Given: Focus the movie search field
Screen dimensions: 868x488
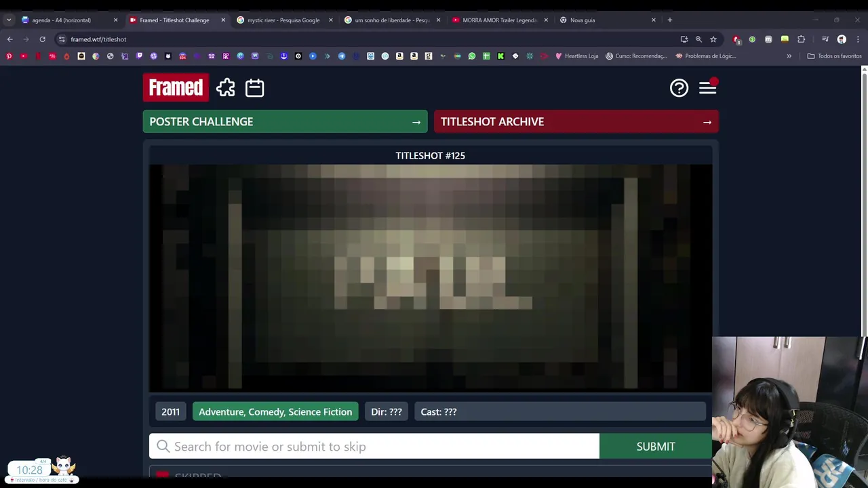Looking at the screenshot, I should [x=374, y=446].
